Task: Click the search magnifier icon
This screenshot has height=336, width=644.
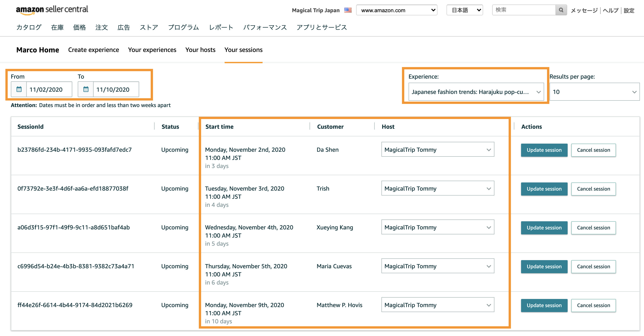Action: click(561, 10)
